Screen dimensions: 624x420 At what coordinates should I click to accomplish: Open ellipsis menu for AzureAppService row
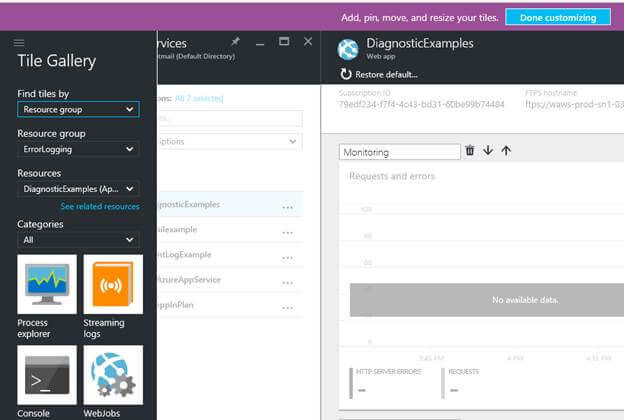(288, 281)
